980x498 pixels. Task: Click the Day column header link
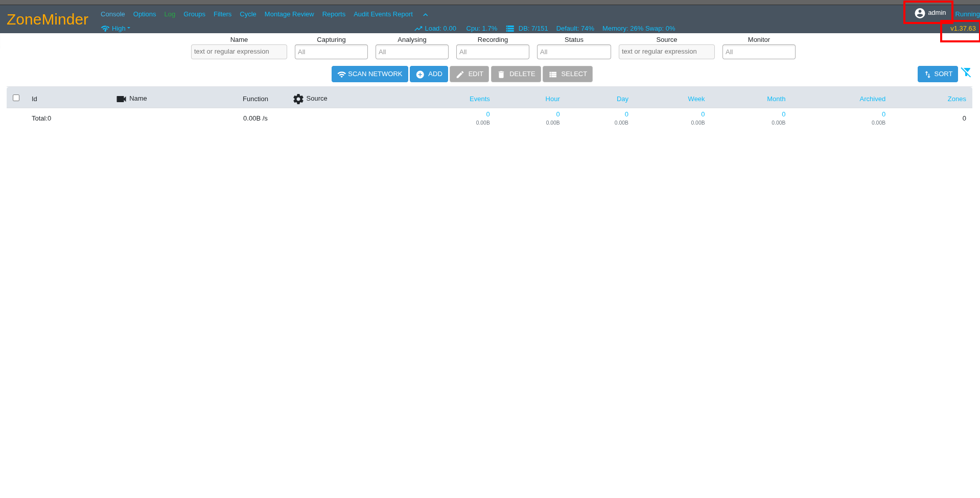[622, 99]
